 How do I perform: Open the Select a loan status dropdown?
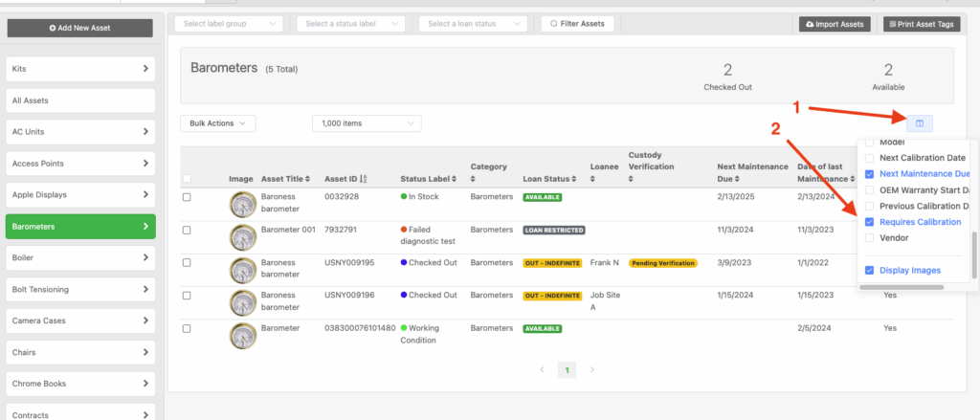pyautogui.click(x=473, y=24)
